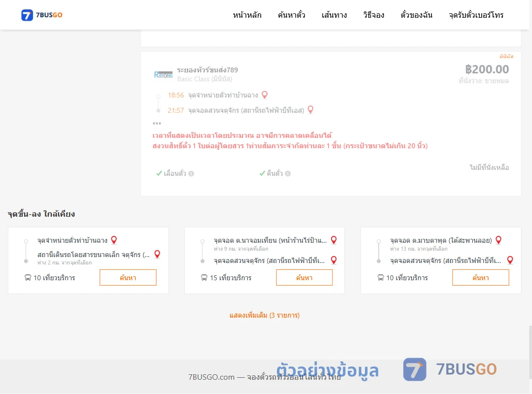This screenshot has width=532, height=394.
Task: Click the Rayong tour operator logo
Action: [163, 74]
